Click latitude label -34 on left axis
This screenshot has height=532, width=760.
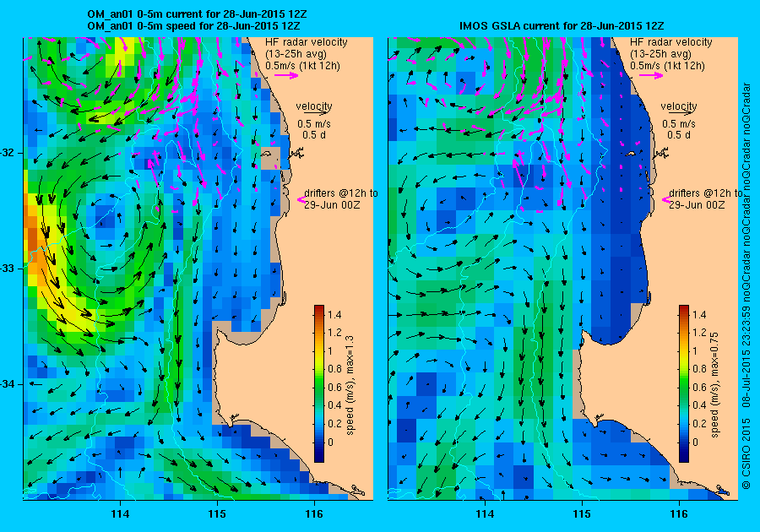[8, 384]
